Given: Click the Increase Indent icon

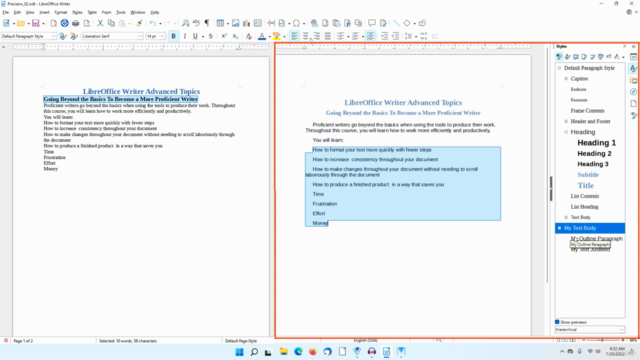Looking at the screenshot, I should 384,36.
